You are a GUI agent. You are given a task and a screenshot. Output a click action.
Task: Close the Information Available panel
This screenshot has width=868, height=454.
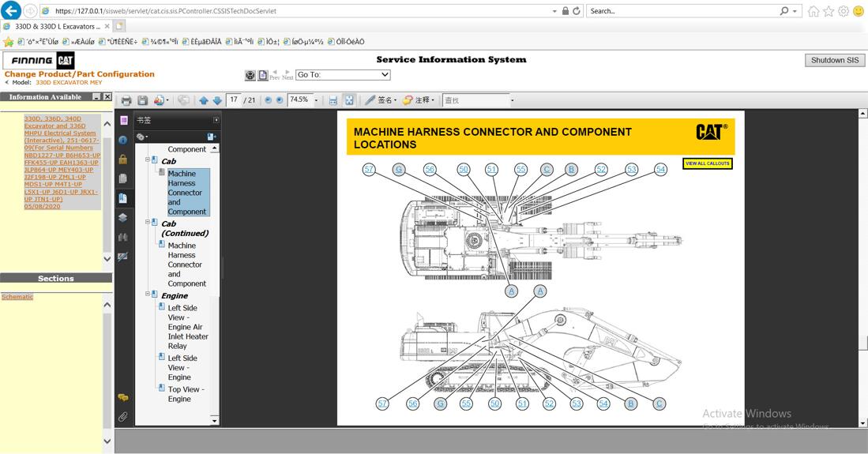click(x=107, y=97)
